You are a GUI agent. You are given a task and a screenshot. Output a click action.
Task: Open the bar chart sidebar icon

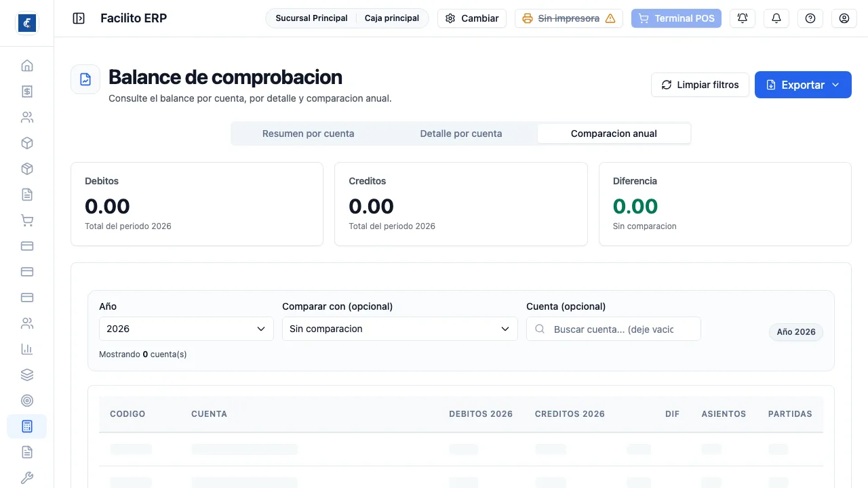[x=27, y=349]
